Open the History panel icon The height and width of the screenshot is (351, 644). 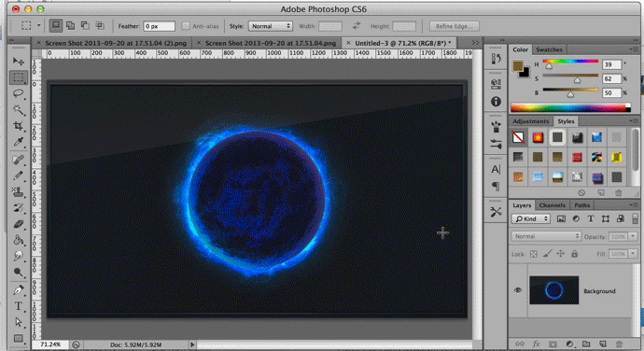496,59
